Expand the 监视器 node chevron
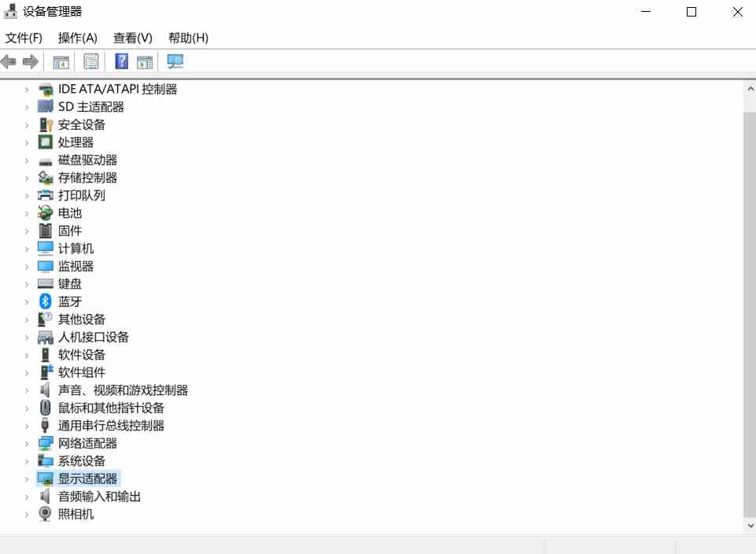Image resolution: width=756 pixels, height=554 pixels. (x=27, y=267)
